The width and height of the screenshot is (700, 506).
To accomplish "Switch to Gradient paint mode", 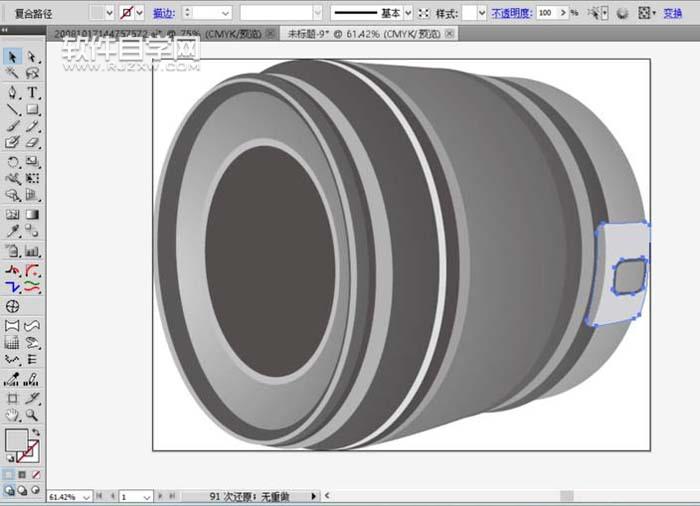I will pyautogui.click(x=24, y=474).
